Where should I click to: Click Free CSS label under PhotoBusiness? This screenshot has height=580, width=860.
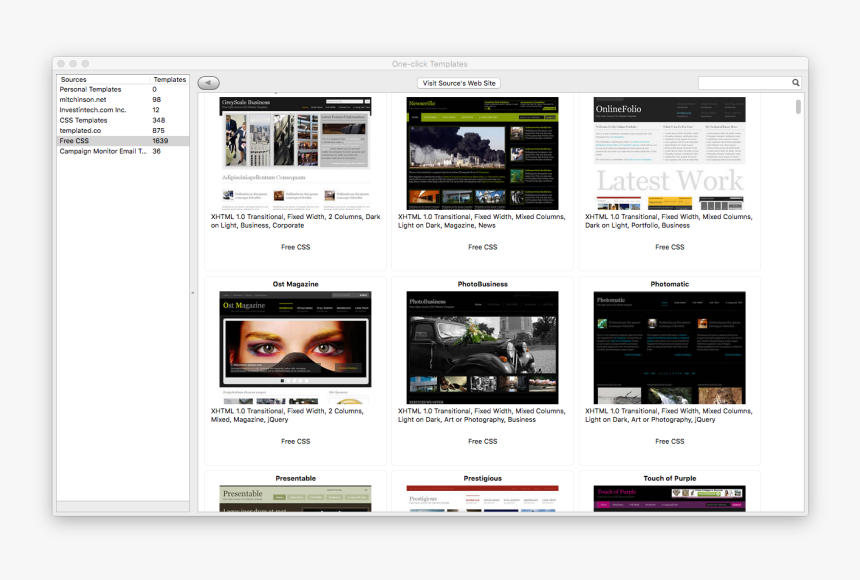483,441
